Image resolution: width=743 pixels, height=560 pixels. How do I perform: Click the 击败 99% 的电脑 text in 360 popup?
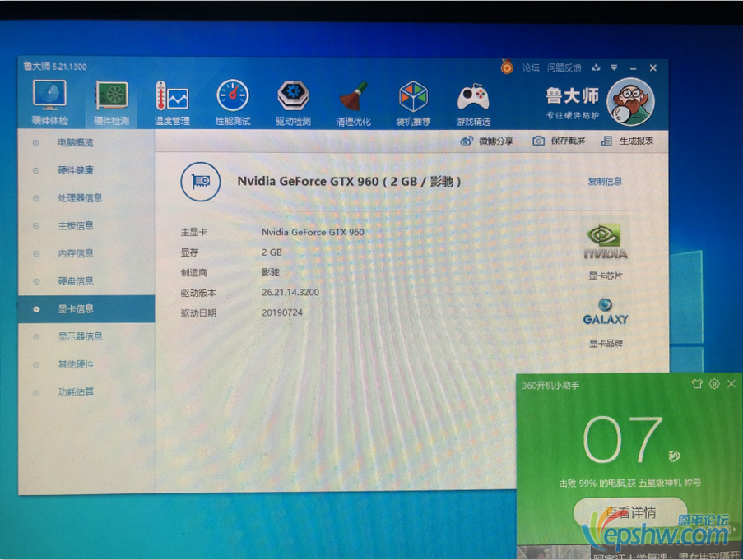[x=629, y=484]
